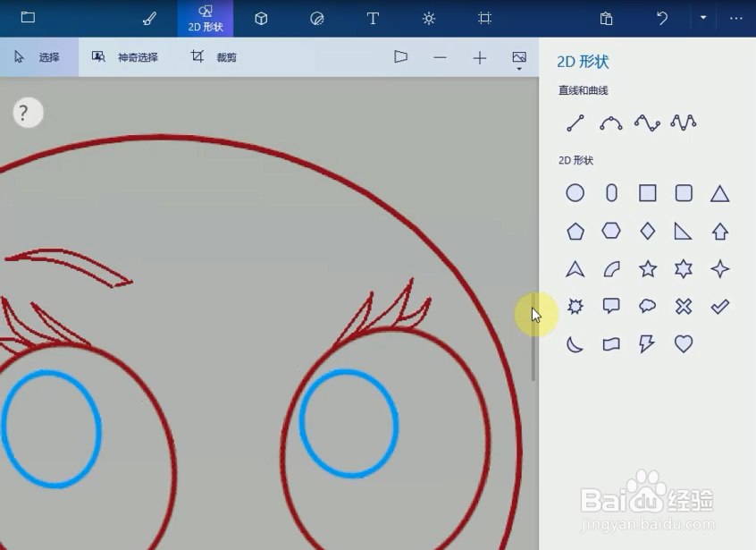Viewport: 756px width, 550px height.
Task: Click the left blue pupil circle
Action: tap(50, 429)
